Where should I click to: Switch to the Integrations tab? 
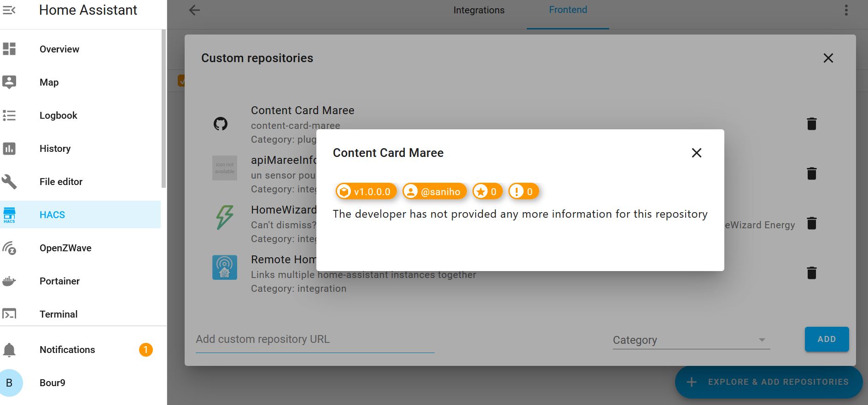pyautogui.click(x=478, y=10)
